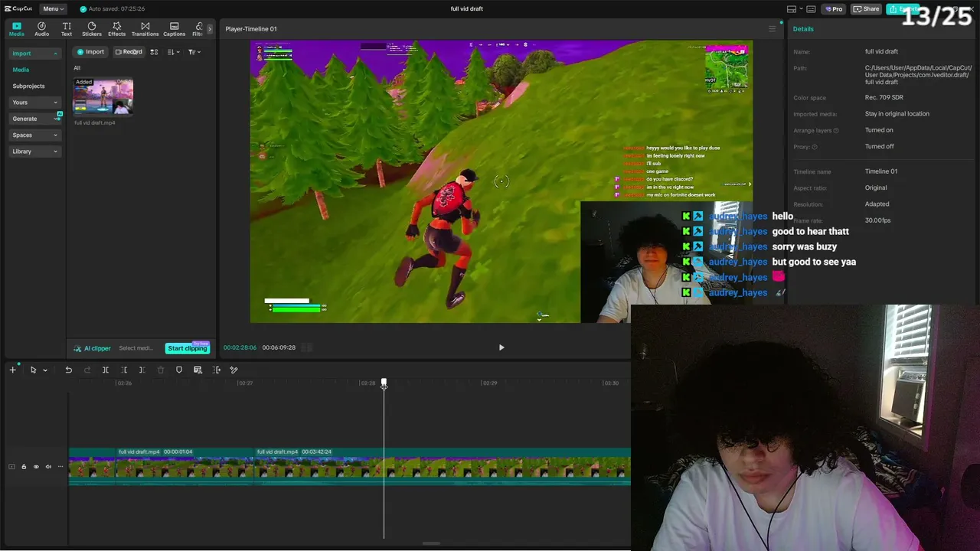Image resolution: width=980 pixels, height=551 pixels.
Task: Switch the media panel to grid view
Action: 154,52
